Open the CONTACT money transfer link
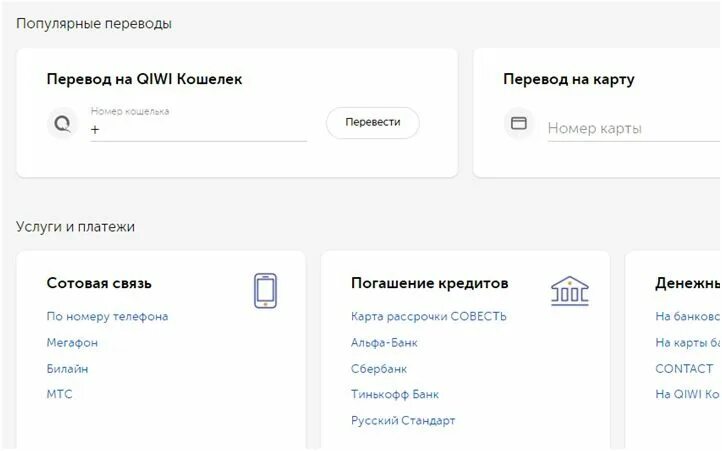722x451 pixels. tap(684, 369)
